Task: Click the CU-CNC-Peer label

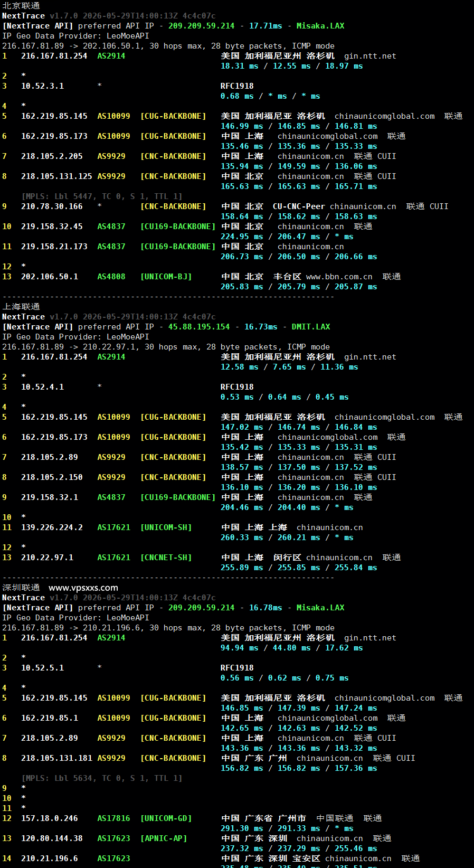Action: pos(299,206)
